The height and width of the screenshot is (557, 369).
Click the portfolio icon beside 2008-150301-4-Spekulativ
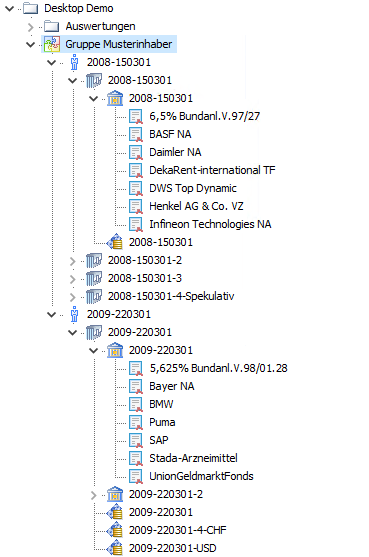coord(94,296)
